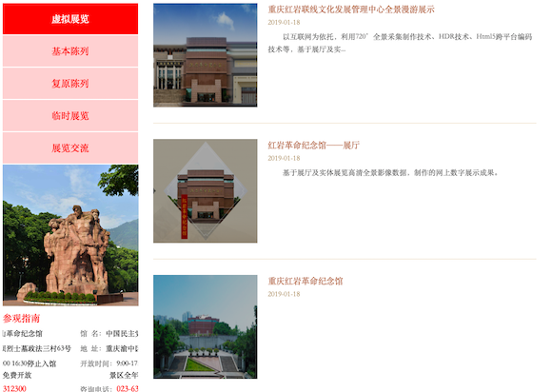This screenshot has width=552, height=392.
Task: Open the 虚拟展览 sidebar menu item
Action: coord(70,19)
